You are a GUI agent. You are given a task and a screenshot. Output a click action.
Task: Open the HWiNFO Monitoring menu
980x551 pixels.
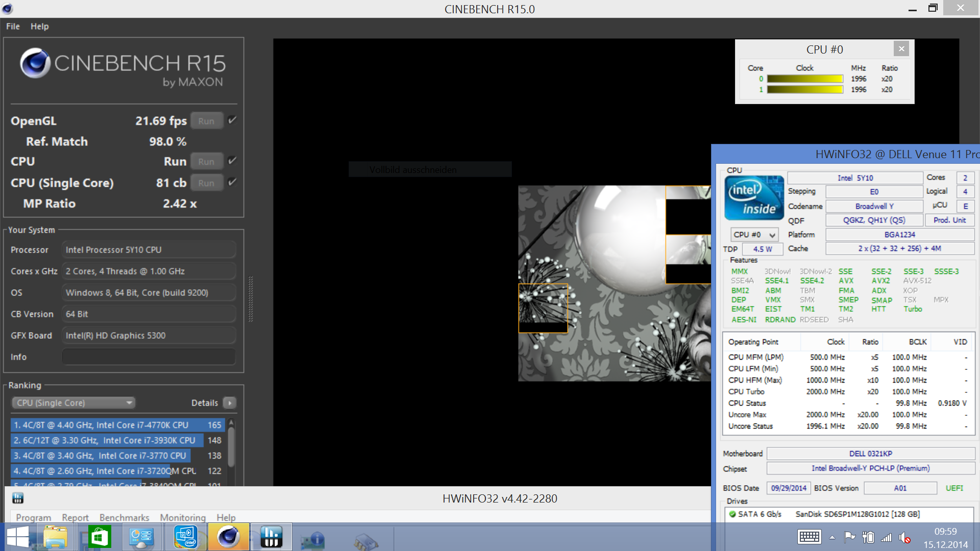pos(183,517)
